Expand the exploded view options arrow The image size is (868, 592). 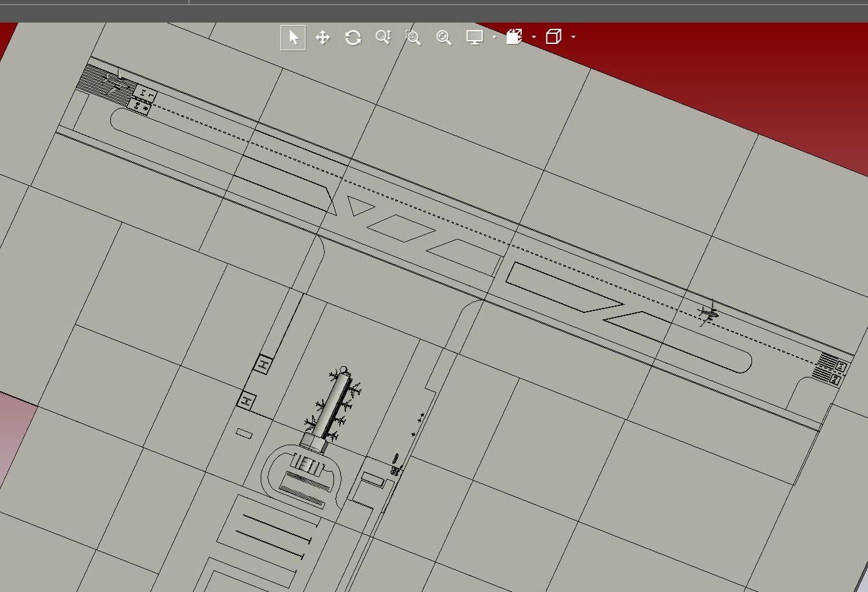point(534,37)
